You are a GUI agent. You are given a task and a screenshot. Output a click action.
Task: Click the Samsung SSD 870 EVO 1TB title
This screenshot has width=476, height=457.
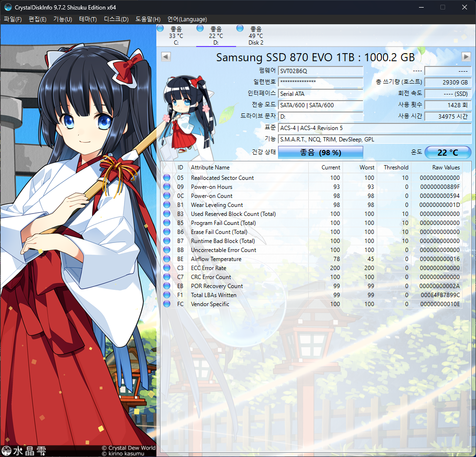(x=315, y=57)
